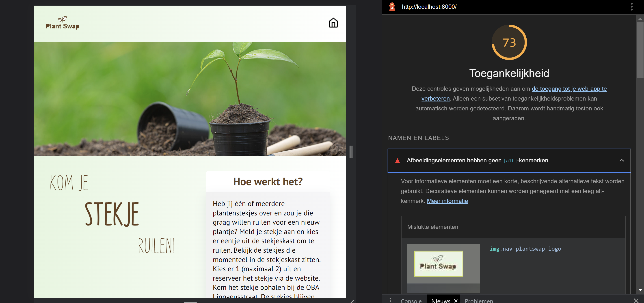644x303 pixels.
Task: Open the three-dot menu next to Console
Action: click(390, 301)
